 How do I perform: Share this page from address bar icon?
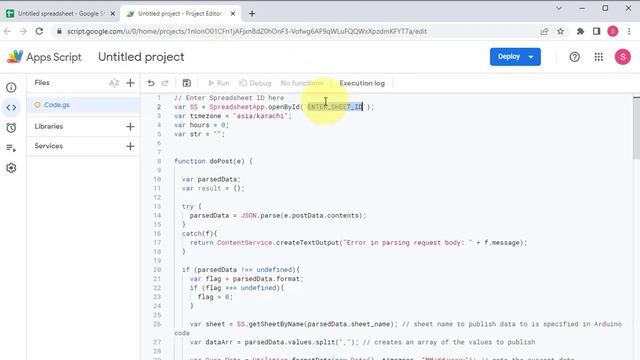click(544, 31)
